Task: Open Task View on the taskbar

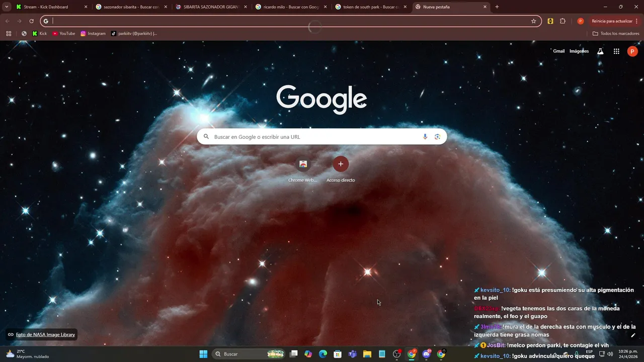Action: 294,354
